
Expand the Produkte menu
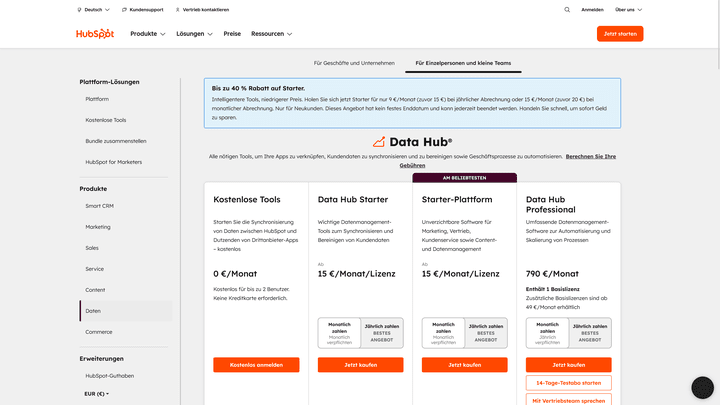(x=148, y=34)
